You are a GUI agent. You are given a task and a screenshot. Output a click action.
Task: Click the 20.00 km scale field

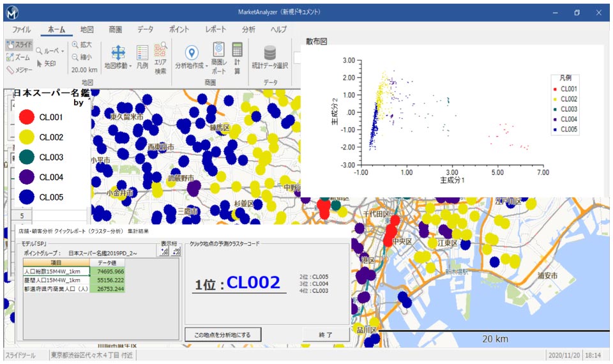click(84, 70)
